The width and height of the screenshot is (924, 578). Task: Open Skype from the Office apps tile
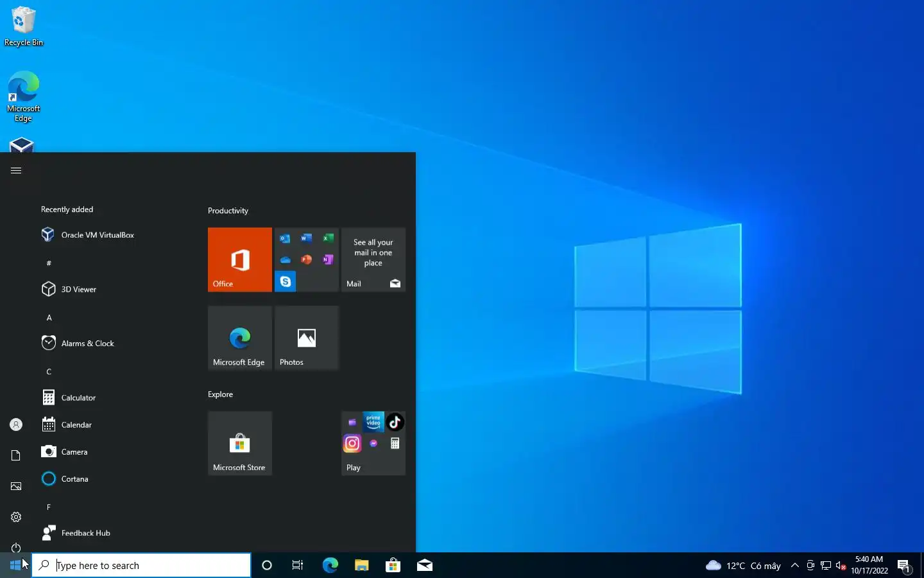285,281
